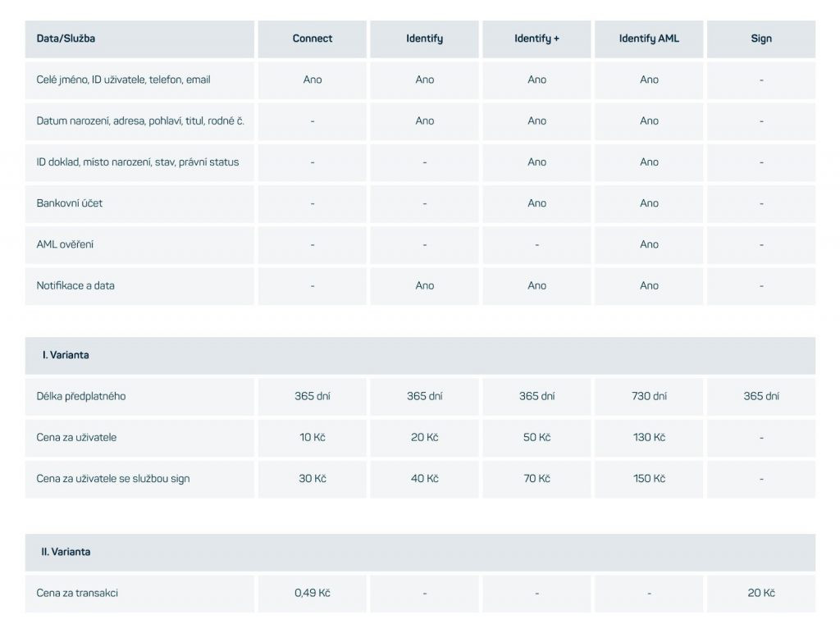Select the II. Varianta section header

420,552
